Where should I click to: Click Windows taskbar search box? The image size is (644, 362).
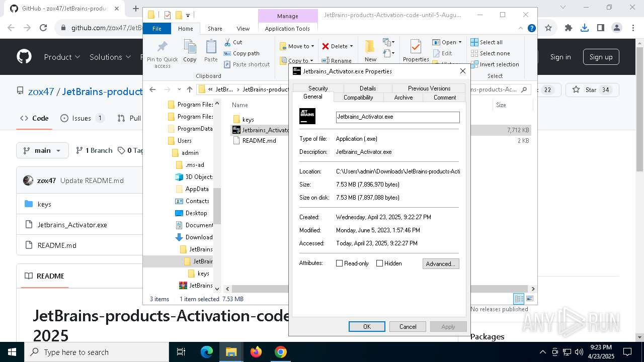tap(97, 352)
